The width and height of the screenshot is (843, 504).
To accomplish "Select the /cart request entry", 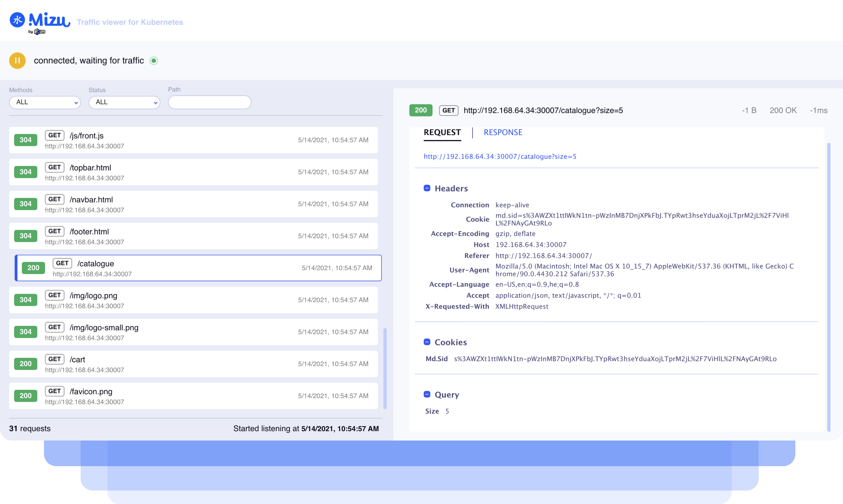I will point(193,364).
